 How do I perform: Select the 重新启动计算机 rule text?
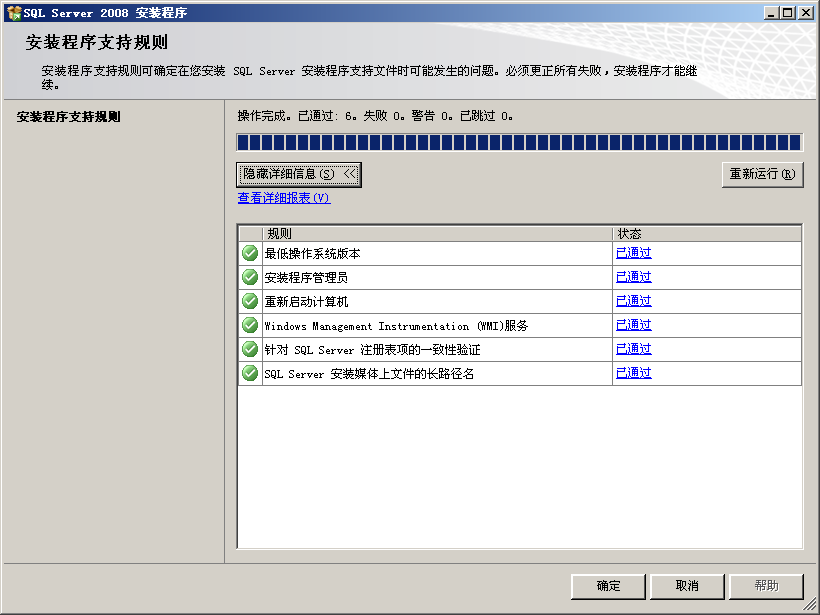coord(306,302)
